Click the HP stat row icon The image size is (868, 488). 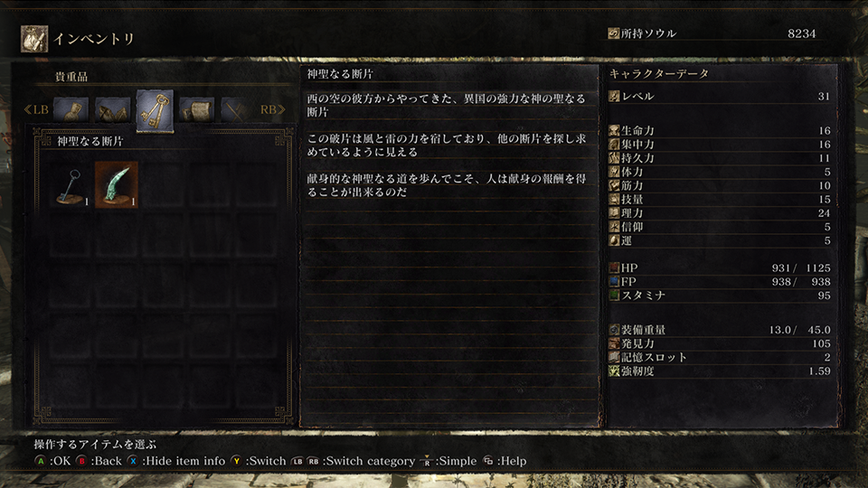(614, 267)
